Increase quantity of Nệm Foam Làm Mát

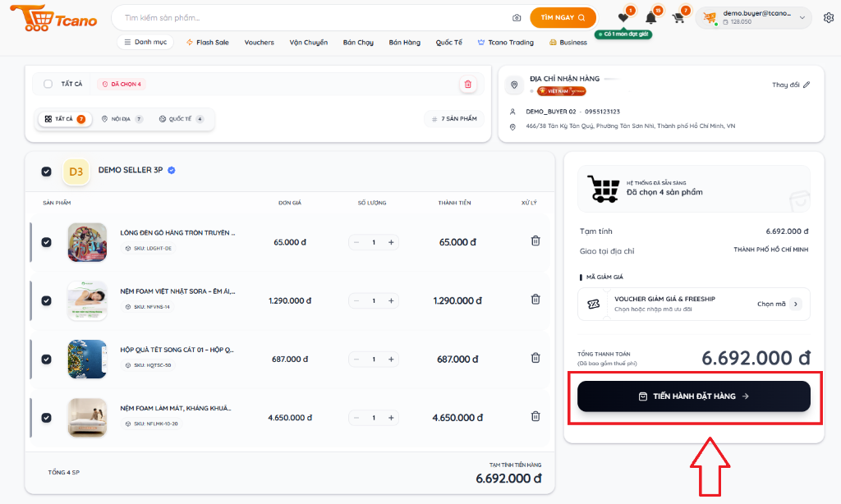(391, 418)
